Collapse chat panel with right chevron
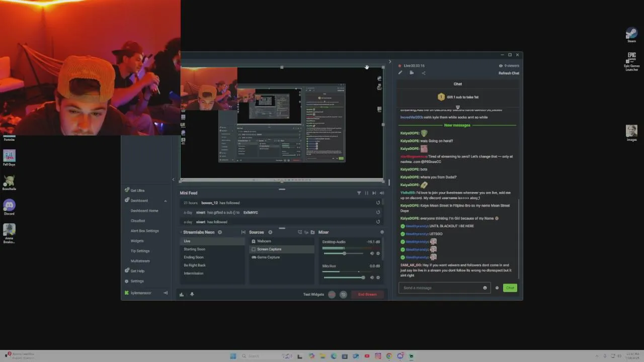644x362 pixels. pyautogui.click(x=389, y=62)
